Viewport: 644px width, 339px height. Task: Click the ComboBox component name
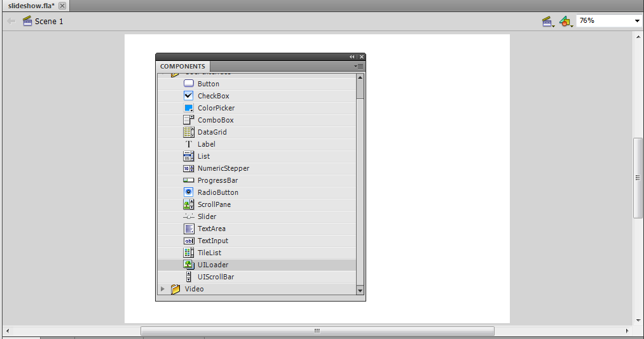point(216,120)
